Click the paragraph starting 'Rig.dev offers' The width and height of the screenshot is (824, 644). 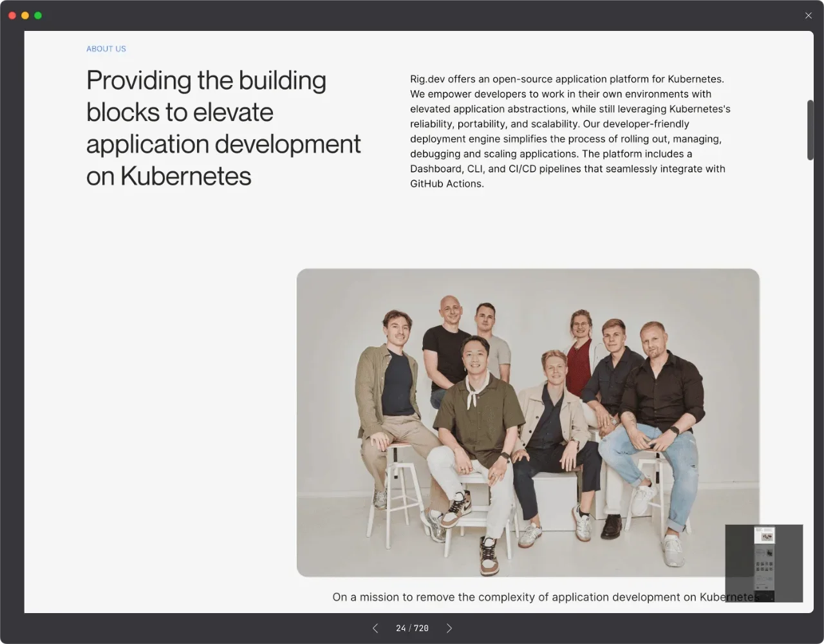tap(570, 131)
